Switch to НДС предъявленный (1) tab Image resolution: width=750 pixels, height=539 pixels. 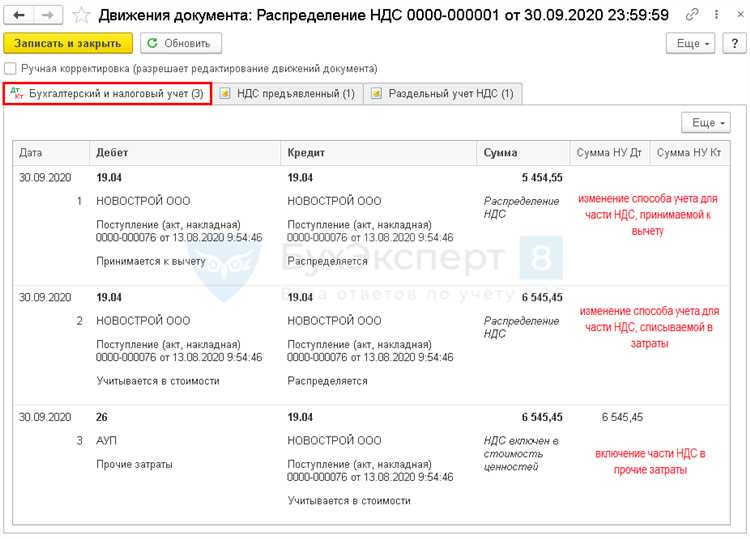[x=287, y=94]
